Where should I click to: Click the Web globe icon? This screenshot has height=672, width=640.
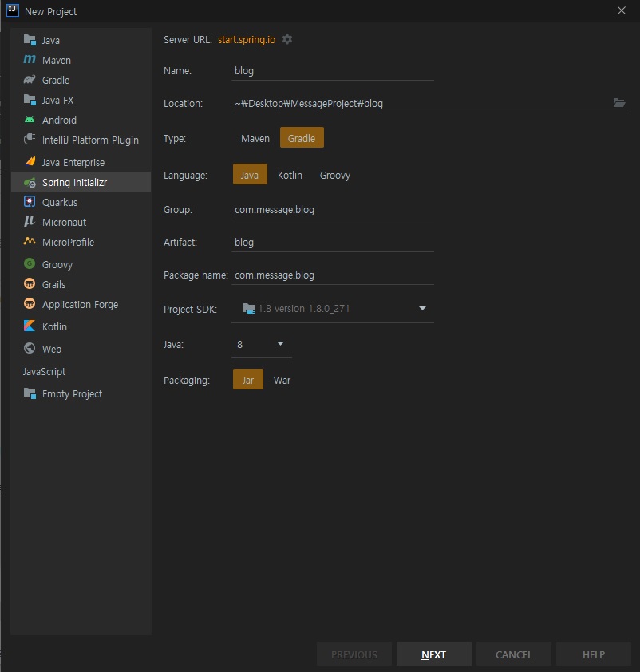(x=30, y=349)
